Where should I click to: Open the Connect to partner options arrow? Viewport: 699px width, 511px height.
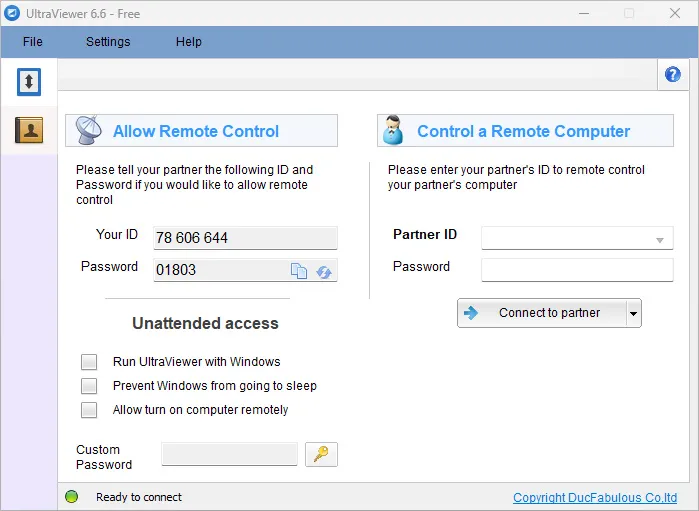[633, 313]
